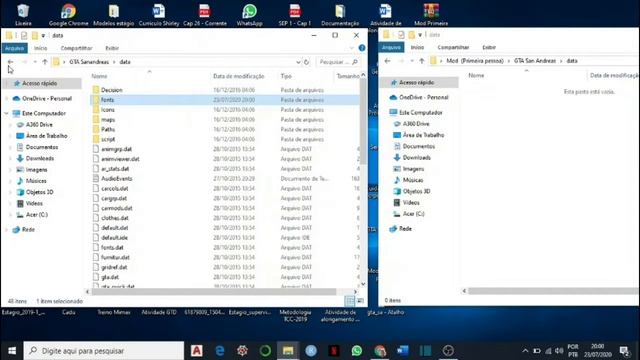Open Cap 26 - Corrente PDF icon
This screenshot has width=640, height=360.
click(x=204, y=15)
